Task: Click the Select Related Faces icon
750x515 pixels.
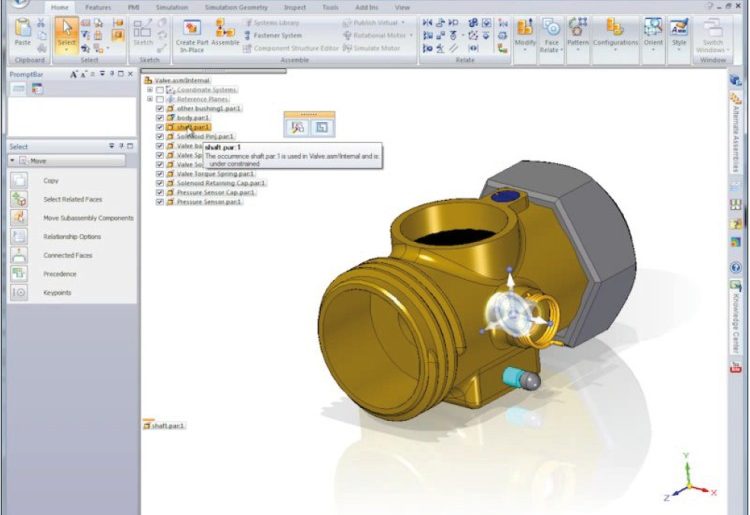Action: (x=19, y=199)
